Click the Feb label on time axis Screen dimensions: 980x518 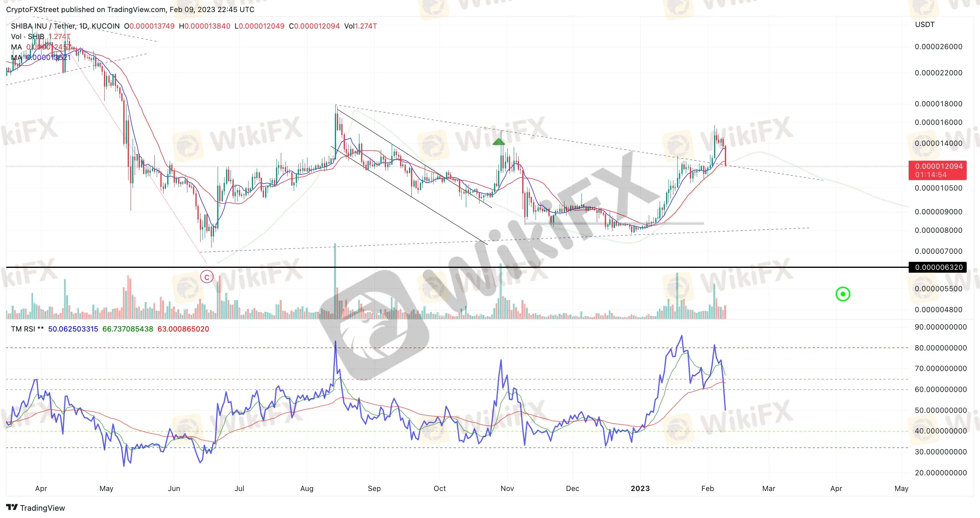click(x=707, y=489)
